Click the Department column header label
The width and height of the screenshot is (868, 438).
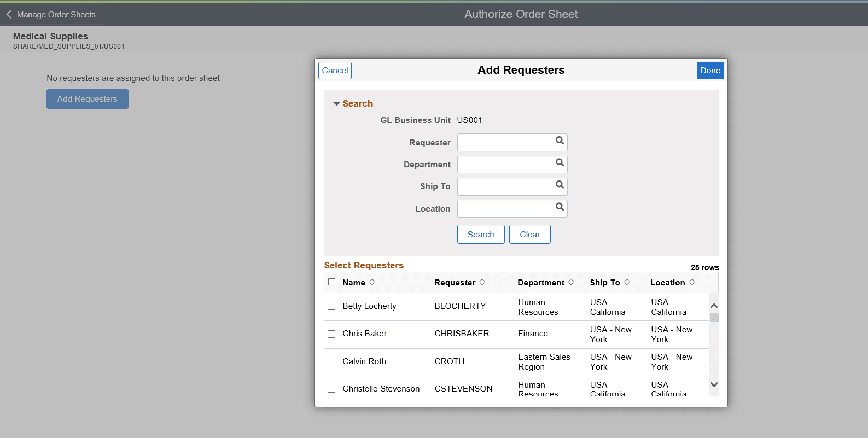[x=541, y=283]
